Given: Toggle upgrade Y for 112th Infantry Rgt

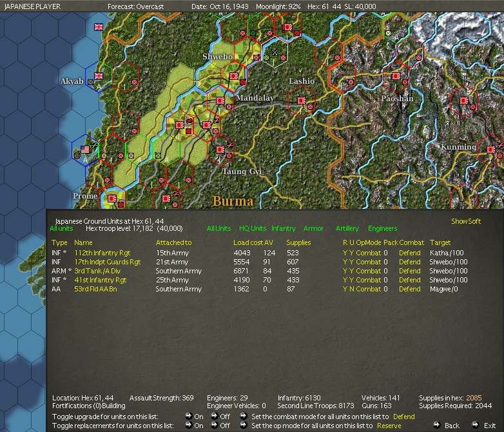Looking at the screenshot, I should (352, 253).
